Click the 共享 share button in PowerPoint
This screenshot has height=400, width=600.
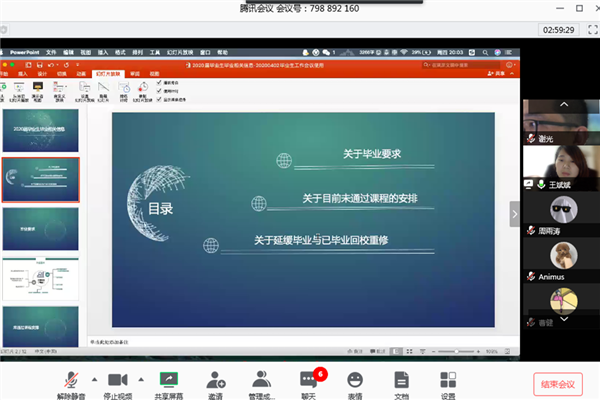[496, 73]
